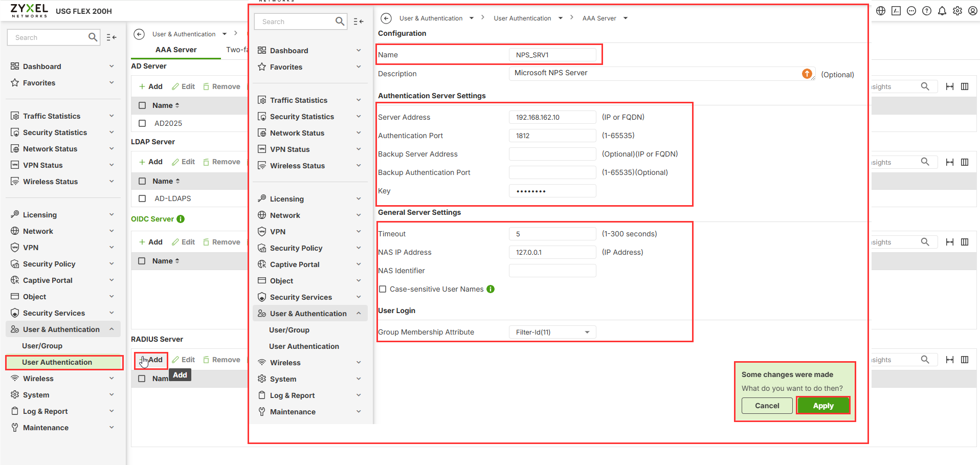Select User Authentication in the background sidebar
Viewport: 980px width, 465px height.
[64, 362]
